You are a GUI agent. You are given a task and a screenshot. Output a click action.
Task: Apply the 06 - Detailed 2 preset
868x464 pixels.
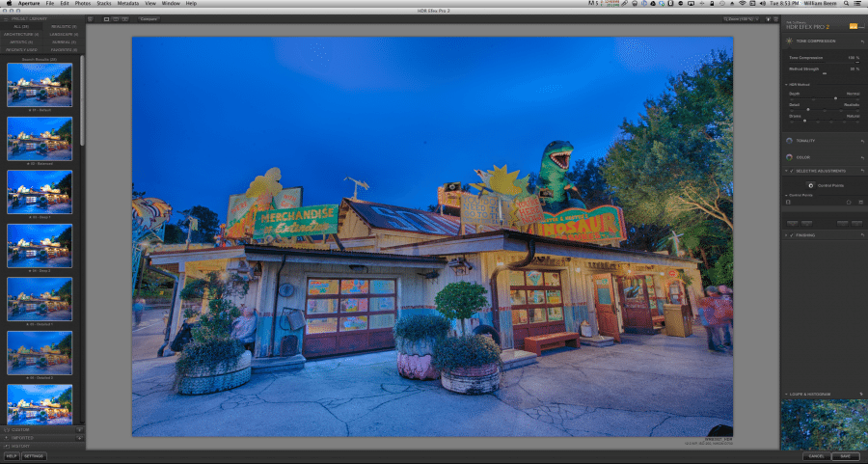(40, 353)
